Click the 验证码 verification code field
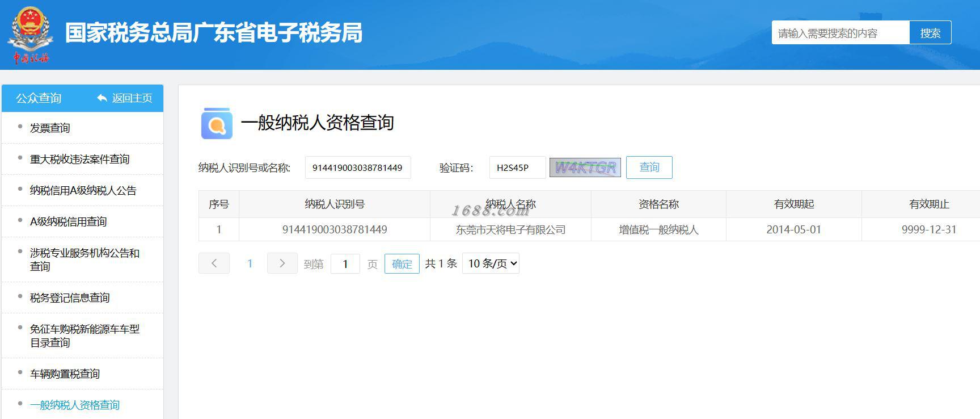Viewport: 980px width, 419px height. click(517, 167)
